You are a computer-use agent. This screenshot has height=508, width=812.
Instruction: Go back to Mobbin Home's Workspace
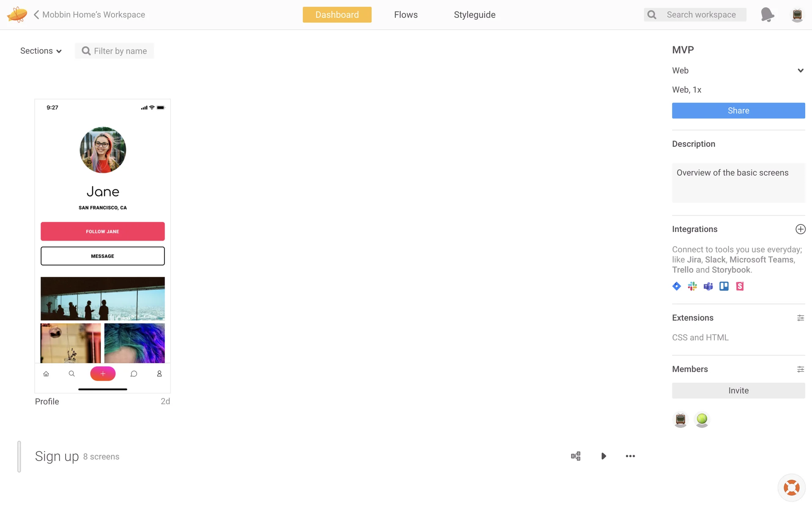pos(89,14)
